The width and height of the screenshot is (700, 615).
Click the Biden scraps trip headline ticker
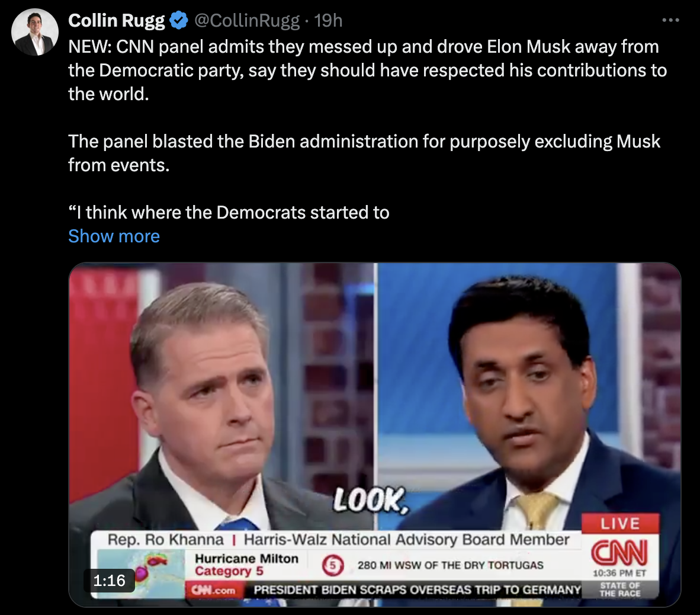click(x=416, y=590)
